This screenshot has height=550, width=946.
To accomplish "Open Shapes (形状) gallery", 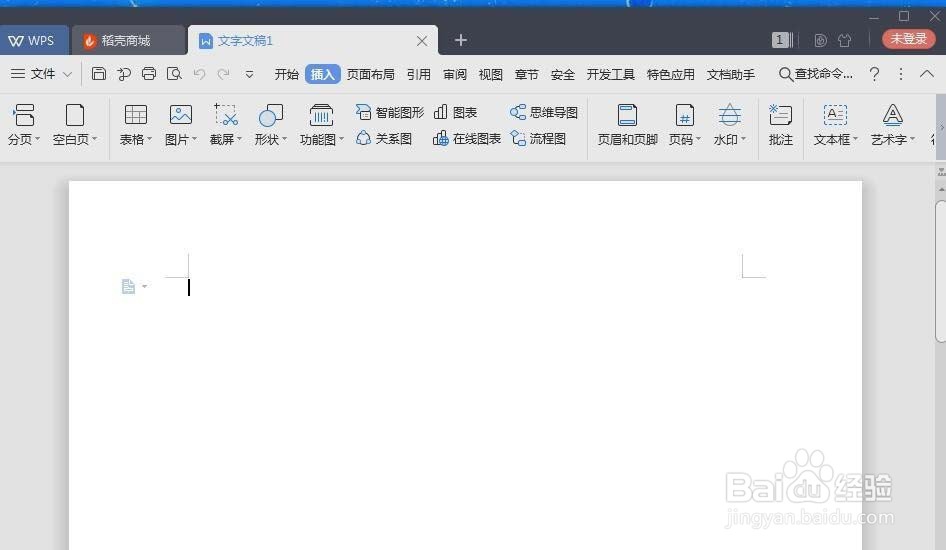I will 270,124.
